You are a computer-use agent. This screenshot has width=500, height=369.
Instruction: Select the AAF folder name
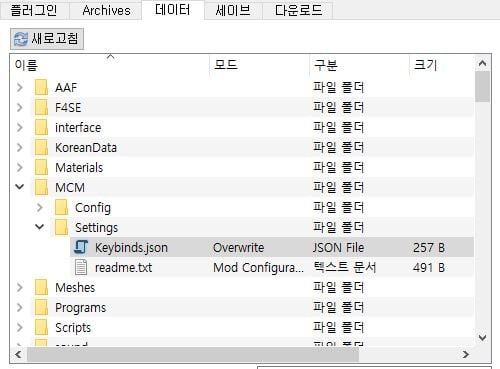(x=66, y=88)
